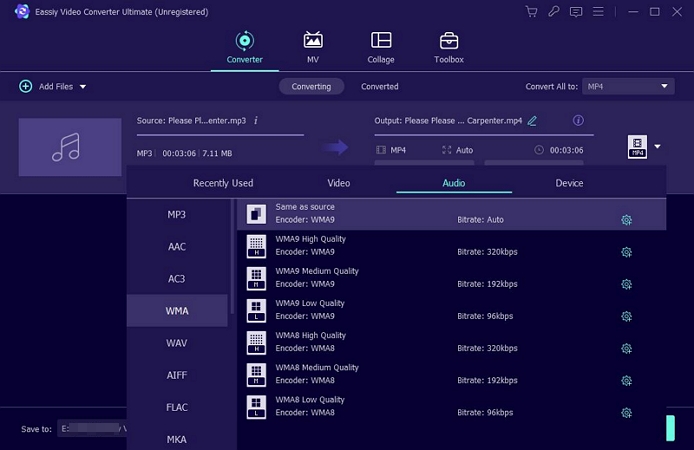694x450 pixels.
Task: Select WMA in the format list
Action: pos(177,311)
